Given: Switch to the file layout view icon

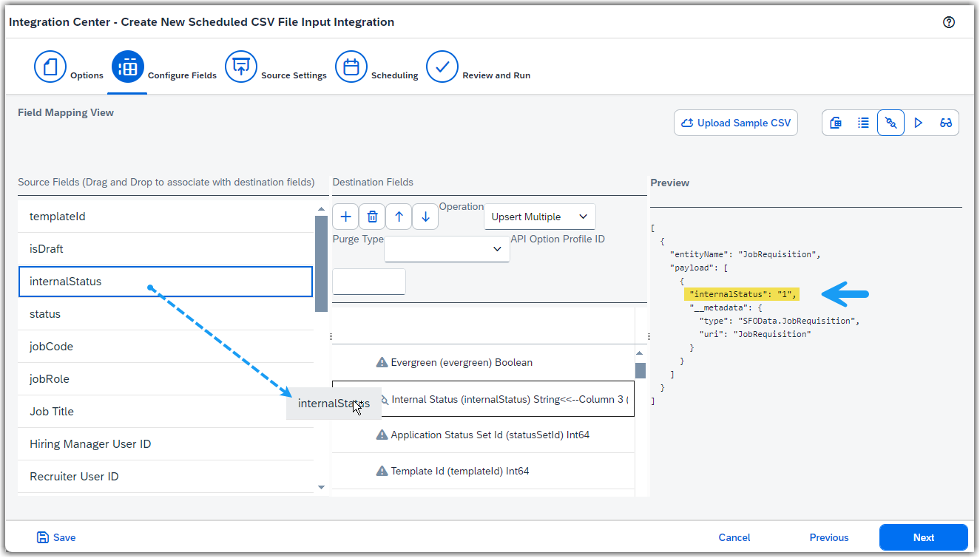Looking at the screenshot, I should pos(836,123).
